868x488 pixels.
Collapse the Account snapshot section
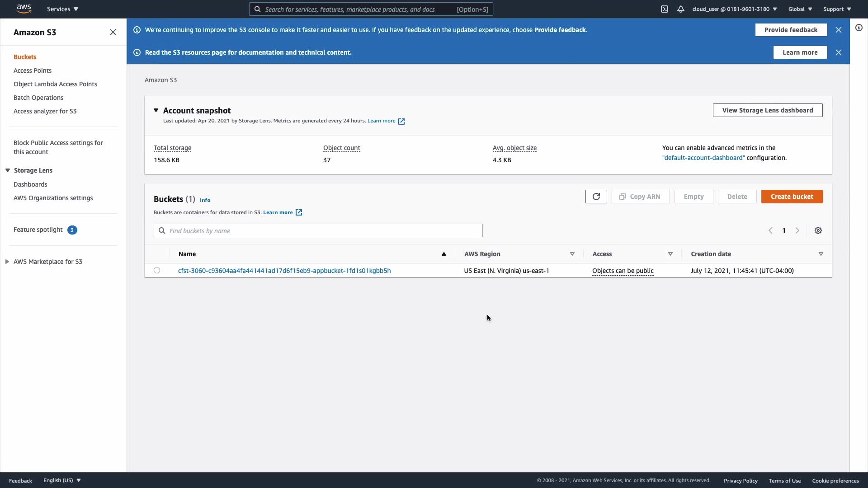click(156, 110)
